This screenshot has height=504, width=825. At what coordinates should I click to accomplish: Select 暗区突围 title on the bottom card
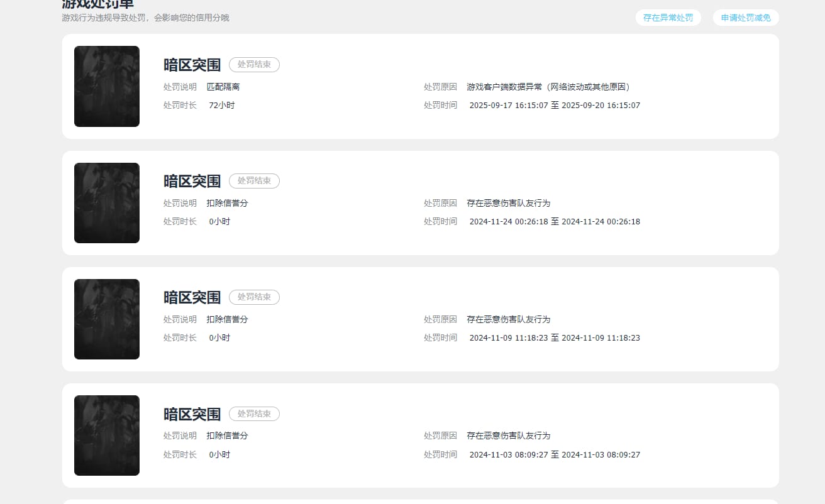point(191,414)
